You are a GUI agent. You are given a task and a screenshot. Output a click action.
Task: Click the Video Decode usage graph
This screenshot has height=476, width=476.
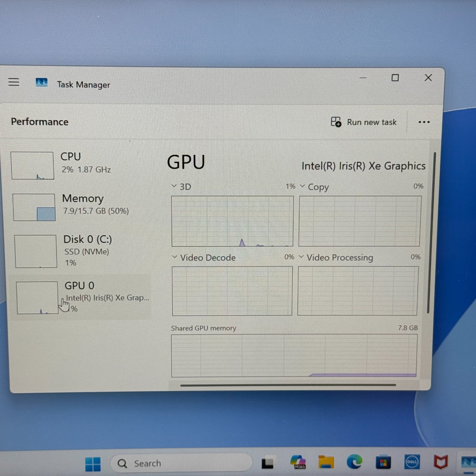[x=232, y=291]
